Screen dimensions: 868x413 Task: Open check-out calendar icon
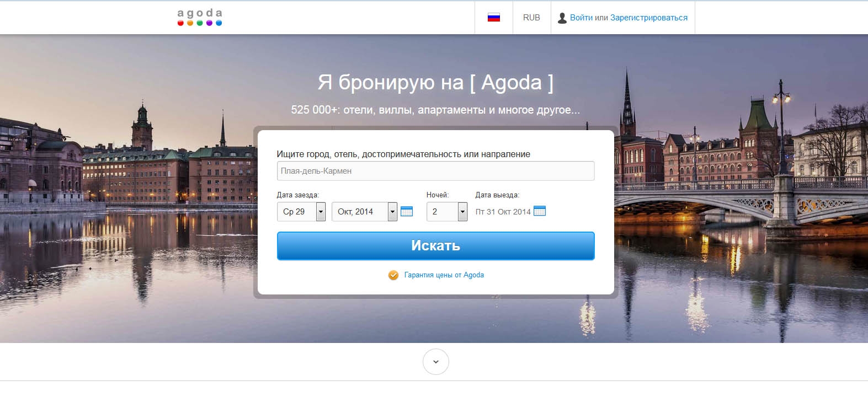(x=540, y=211)
